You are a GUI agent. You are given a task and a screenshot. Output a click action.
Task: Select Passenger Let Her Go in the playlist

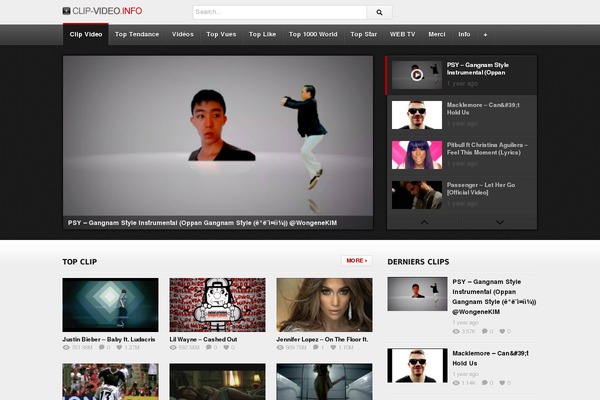[x=462, y=195]
